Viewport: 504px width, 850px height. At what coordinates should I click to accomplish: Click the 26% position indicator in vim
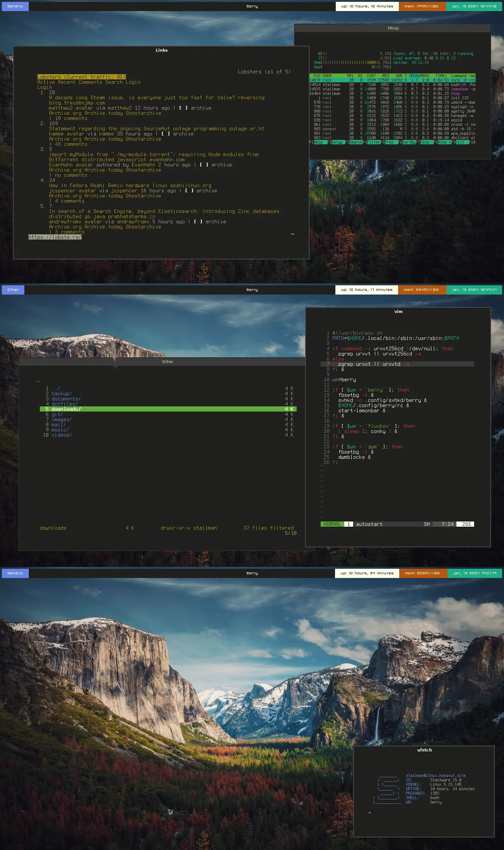[466, 524]
